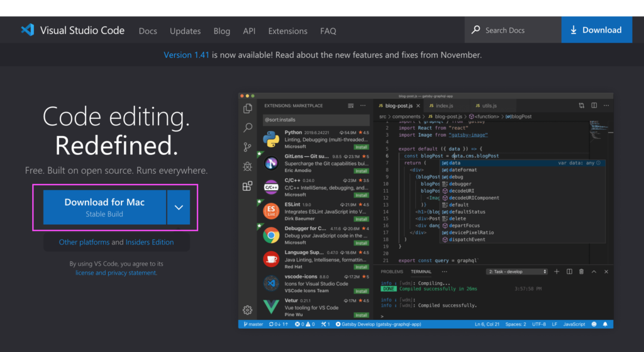This screenshot has height=352, width=644.
Task: Click the Search Docs field
Action: (x=513, y=30)
